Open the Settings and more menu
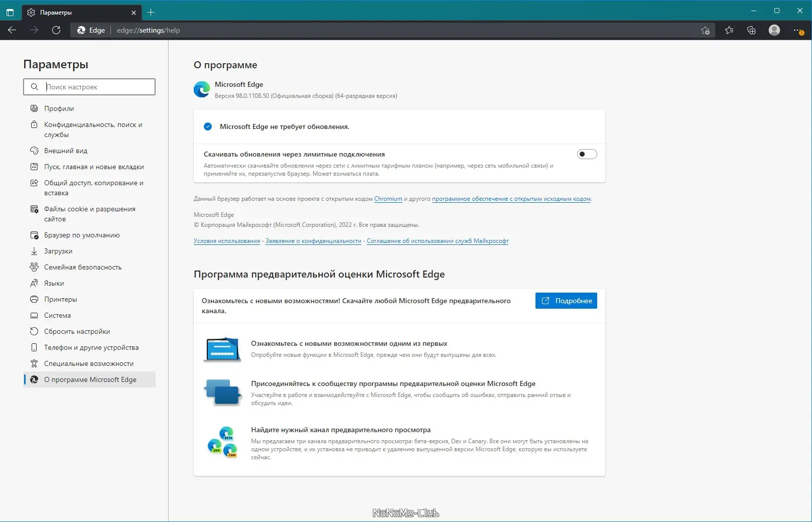The height and width of the screenshot is (522, 812). (x=798, y=31)
